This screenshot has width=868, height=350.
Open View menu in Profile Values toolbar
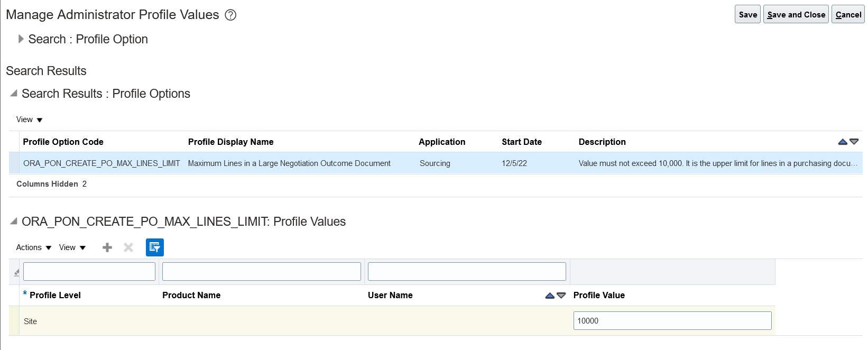click(72, 247)
